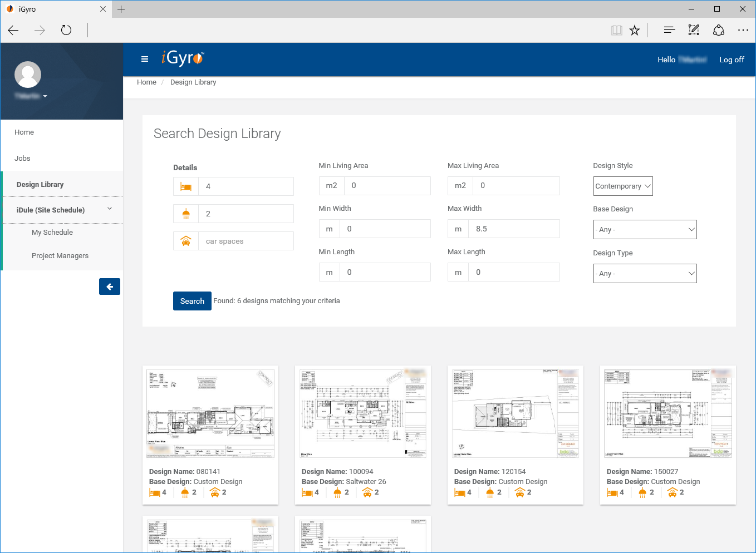Click the bed icon on design 080141 card
This screenshot has height=553, width=756.
coord(154,492)
